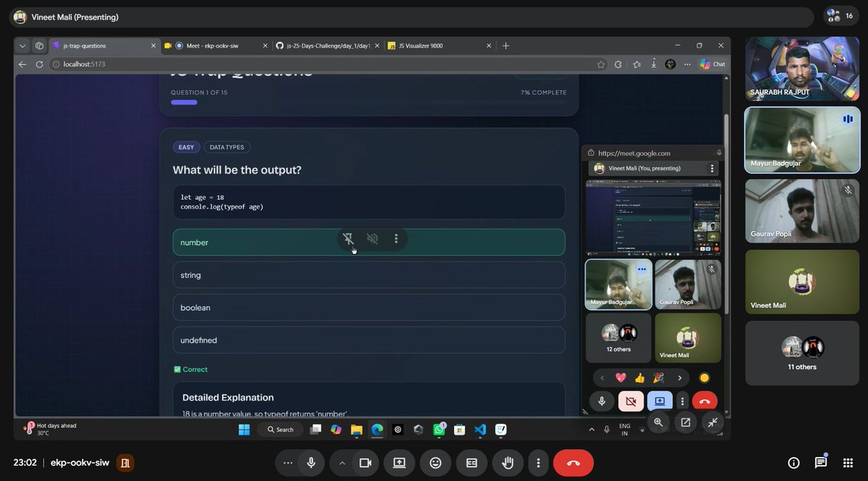Viewport: 868px width, 481px height.
Task: Open Windows Start menu on taskbar
Action: pos(244,430)
